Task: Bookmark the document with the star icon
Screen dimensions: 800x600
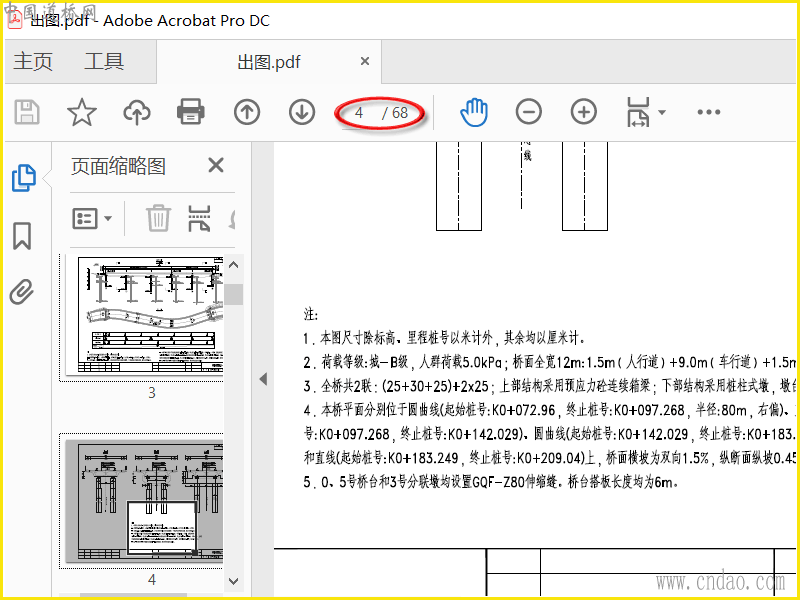Action: (82, 112)
